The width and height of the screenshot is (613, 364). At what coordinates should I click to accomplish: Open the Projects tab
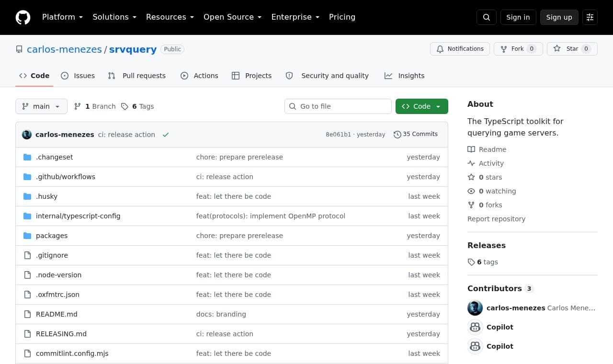(x=252, y=76)
